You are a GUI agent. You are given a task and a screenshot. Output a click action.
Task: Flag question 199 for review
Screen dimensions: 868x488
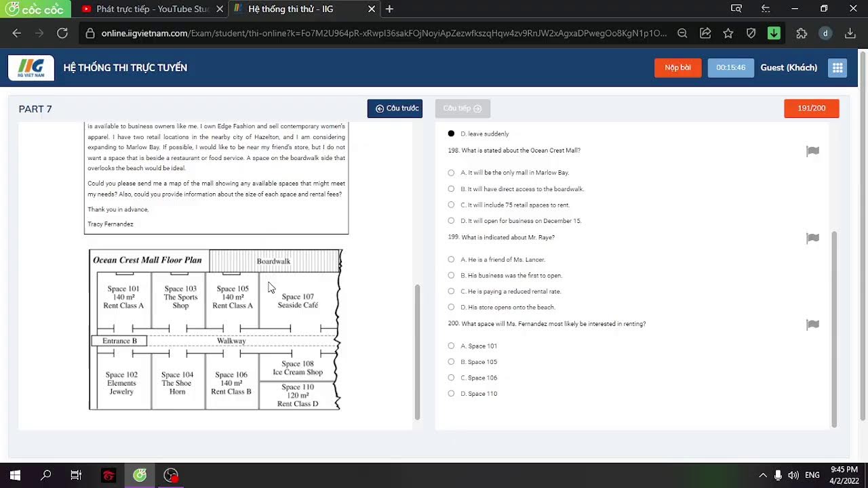point(812,238)
